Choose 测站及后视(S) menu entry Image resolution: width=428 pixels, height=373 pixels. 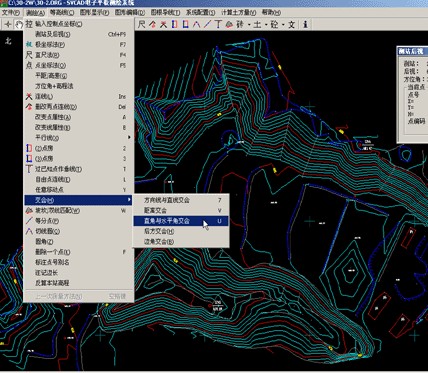click(78, 34)
